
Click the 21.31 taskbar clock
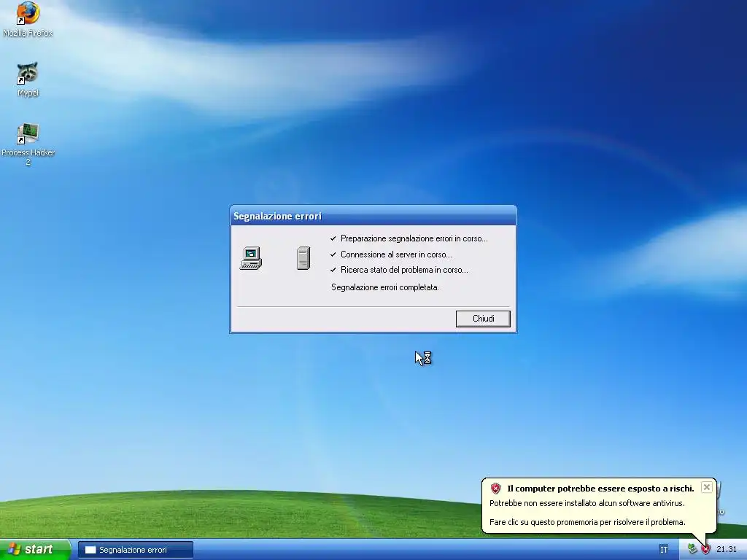(x=726, y=550)
